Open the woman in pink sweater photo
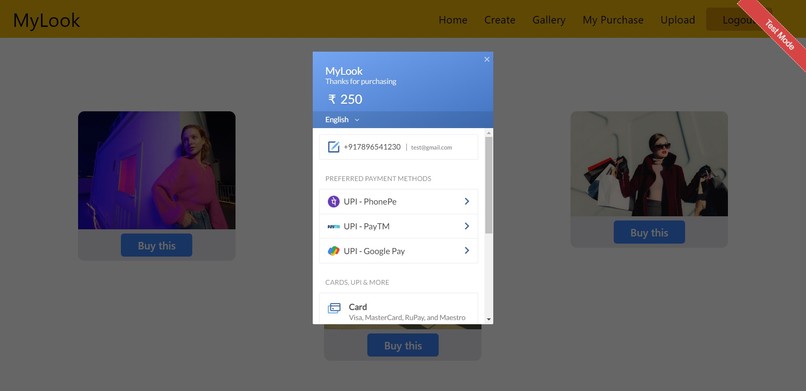Screen dimensions: 806x391 pos(157,170)
